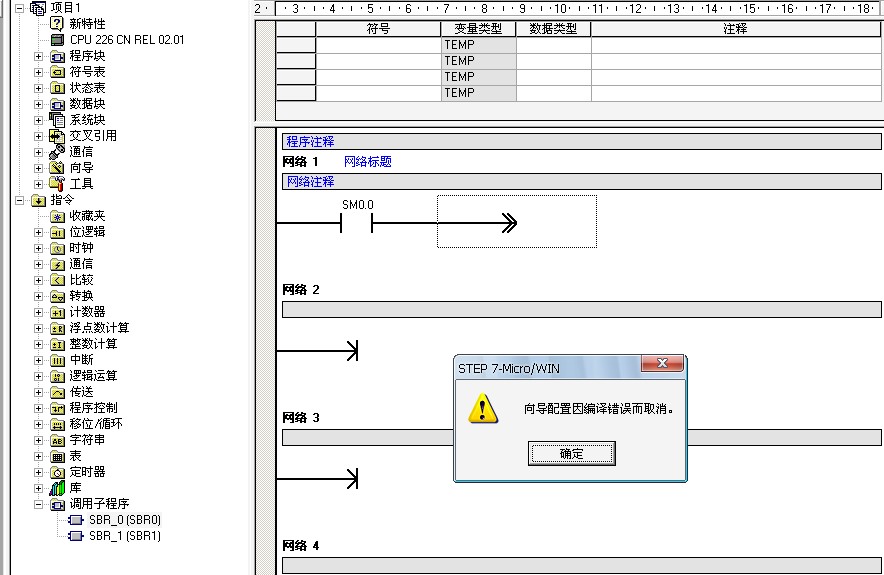The image size is (884, 575).
Task: Select the CPU 226 CN REL 02.01 icon
Action: click(57, 40)
